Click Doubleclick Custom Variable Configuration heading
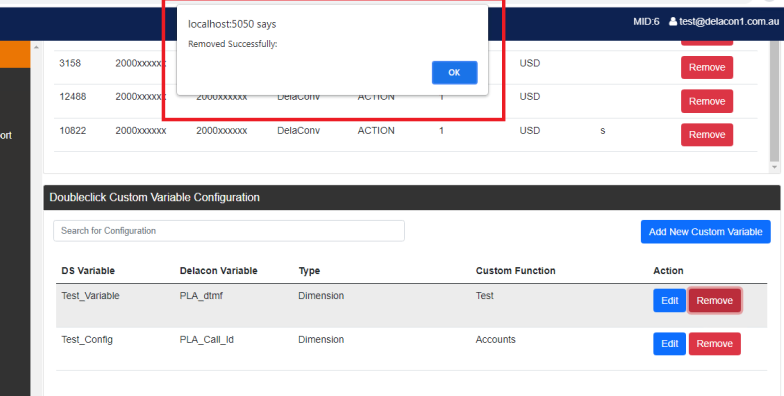 coord(154,197)
